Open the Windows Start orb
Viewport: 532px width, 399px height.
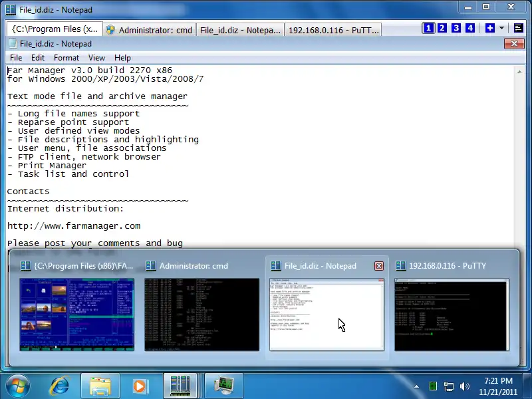click(18, 386)
